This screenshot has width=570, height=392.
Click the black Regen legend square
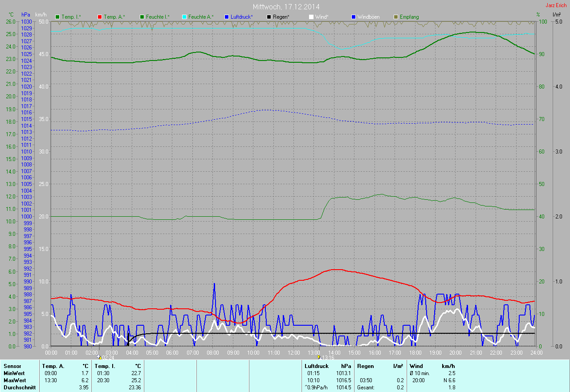coord(269,17)
